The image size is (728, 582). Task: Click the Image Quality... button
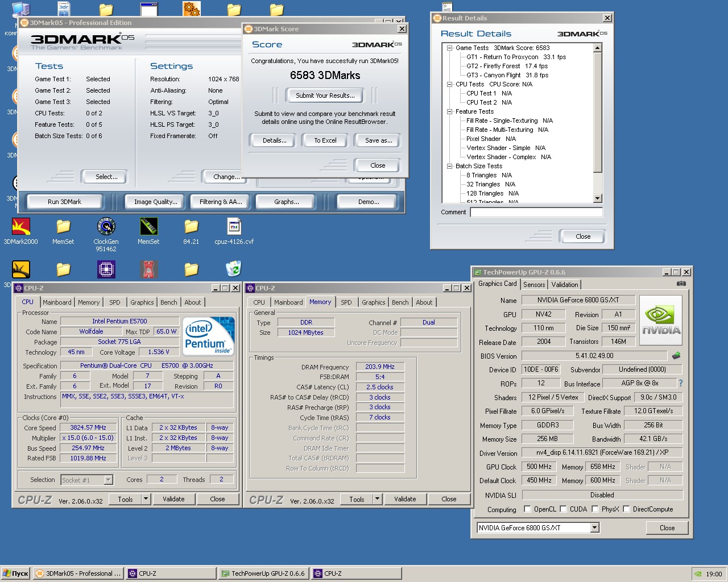click(155, 202)
